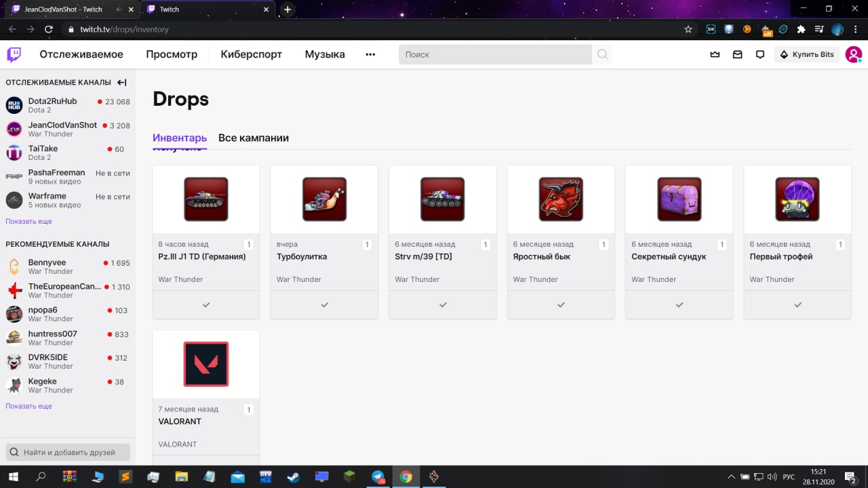Close the JeanClodVanShot Twitch tab

pos(130,9)
